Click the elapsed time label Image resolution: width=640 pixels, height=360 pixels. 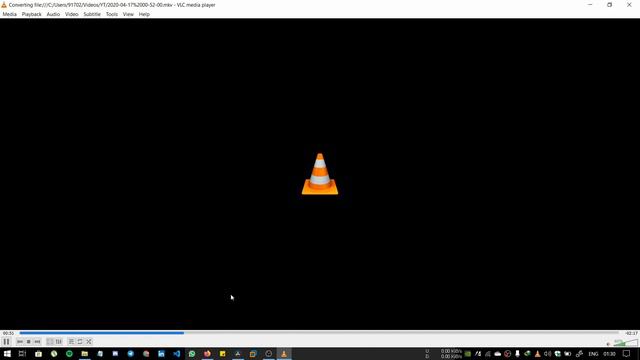tap(8, 333)
